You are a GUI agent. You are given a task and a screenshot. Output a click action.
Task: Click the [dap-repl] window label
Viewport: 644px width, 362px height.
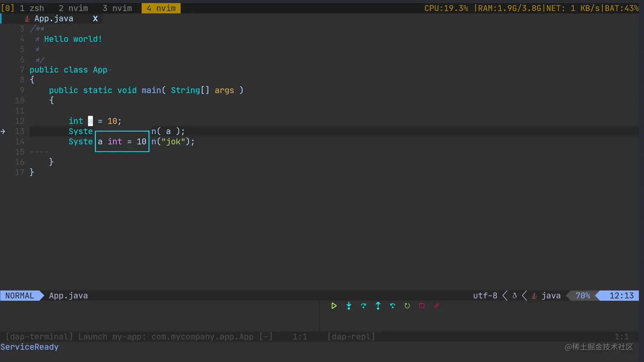click(x=351, y=336)
